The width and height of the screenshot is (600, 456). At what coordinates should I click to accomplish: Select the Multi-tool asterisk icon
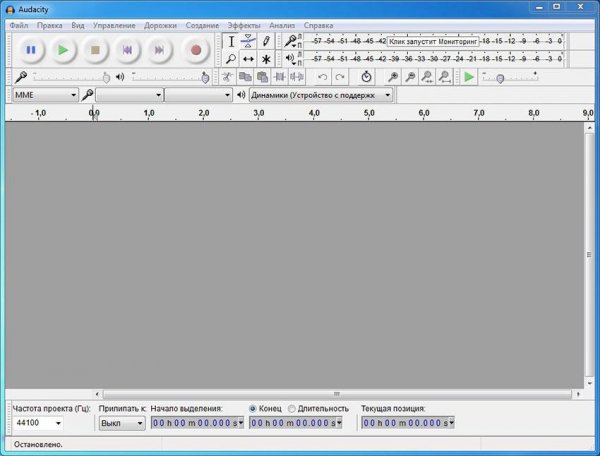(x=266, y=59)
